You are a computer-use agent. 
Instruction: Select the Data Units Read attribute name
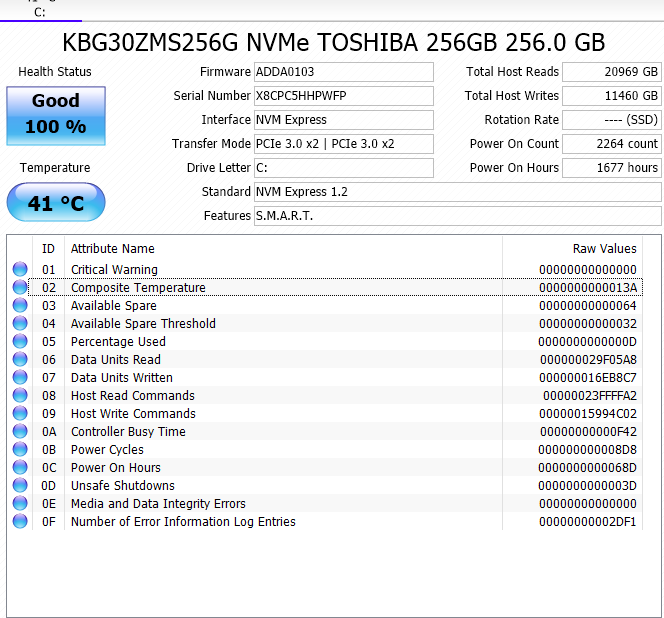(x=116, y=360)
